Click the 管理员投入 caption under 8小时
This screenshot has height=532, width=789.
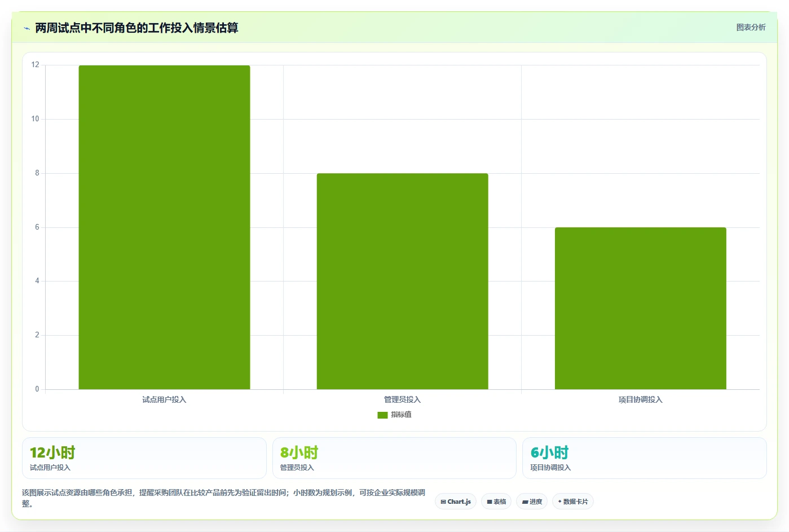(297, 468)
